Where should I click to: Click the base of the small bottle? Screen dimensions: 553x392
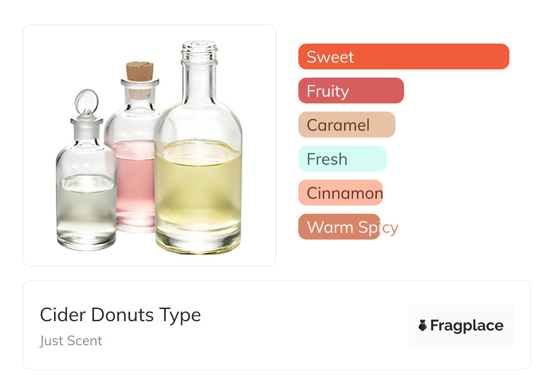[x=86, y=243]
